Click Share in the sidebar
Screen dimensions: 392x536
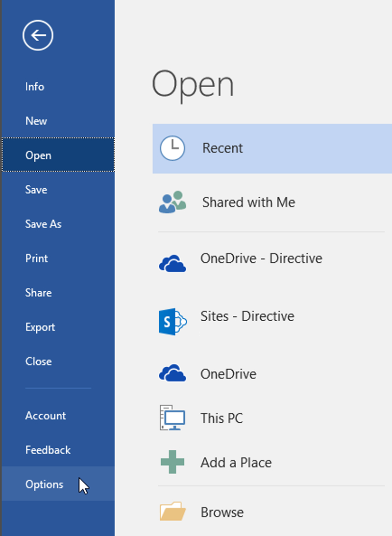pyautogui.click(x=38, y=292)
